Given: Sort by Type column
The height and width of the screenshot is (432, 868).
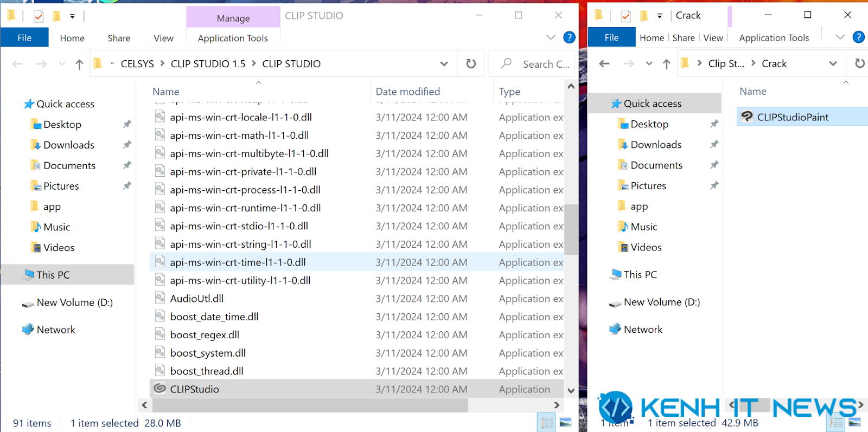Looking at the screenshot, I should [x=509, y=92].
